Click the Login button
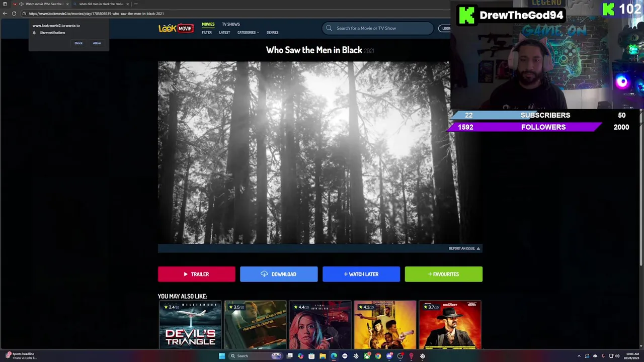644x362 pixels. (x=445, y=28)
